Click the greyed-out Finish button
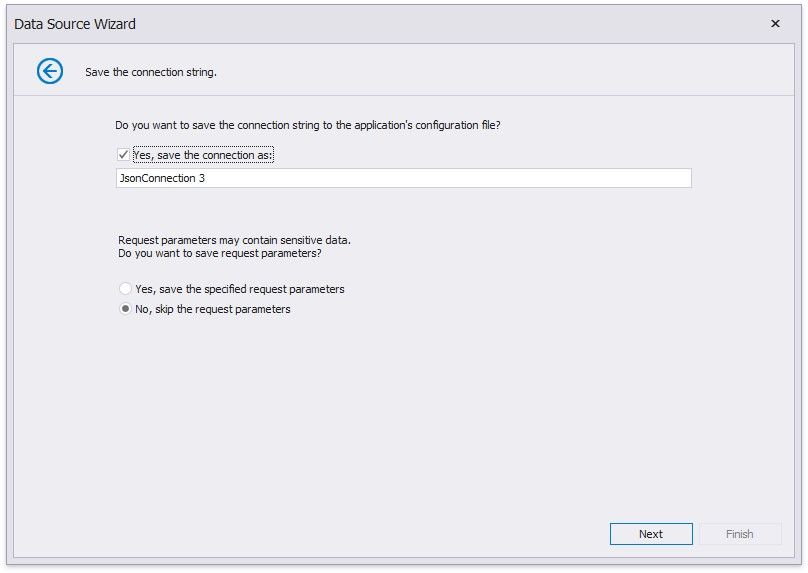The width and height of the screenshot is (808, 573). (x=739, y=534)
